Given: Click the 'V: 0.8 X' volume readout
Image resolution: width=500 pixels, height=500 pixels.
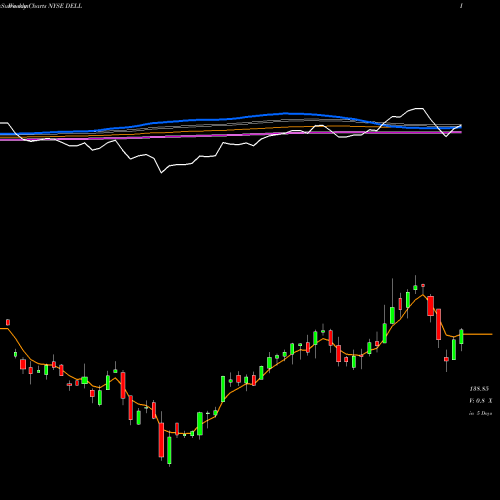Looking at the screenshot, I should [481, 401].
